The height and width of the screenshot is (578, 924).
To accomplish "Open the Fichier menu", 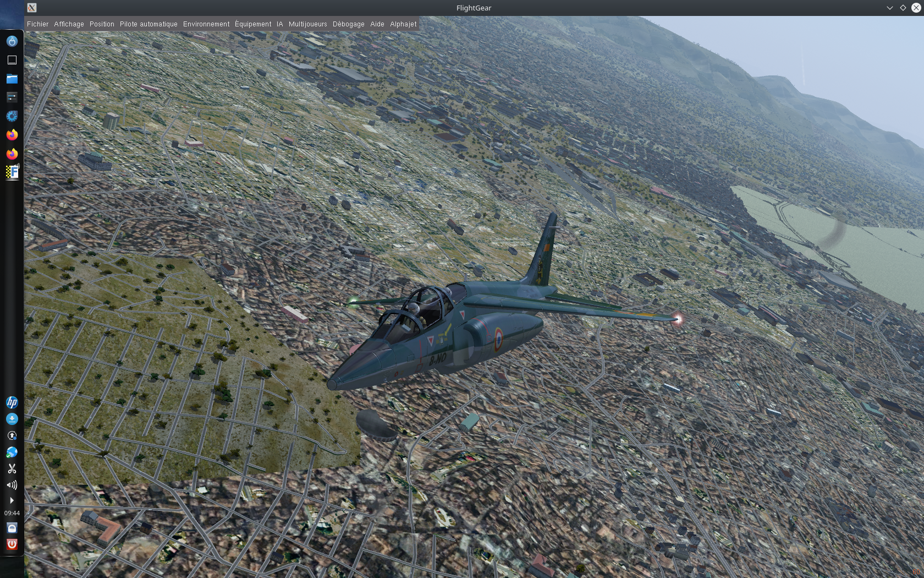I will click(x=37, y=24).
